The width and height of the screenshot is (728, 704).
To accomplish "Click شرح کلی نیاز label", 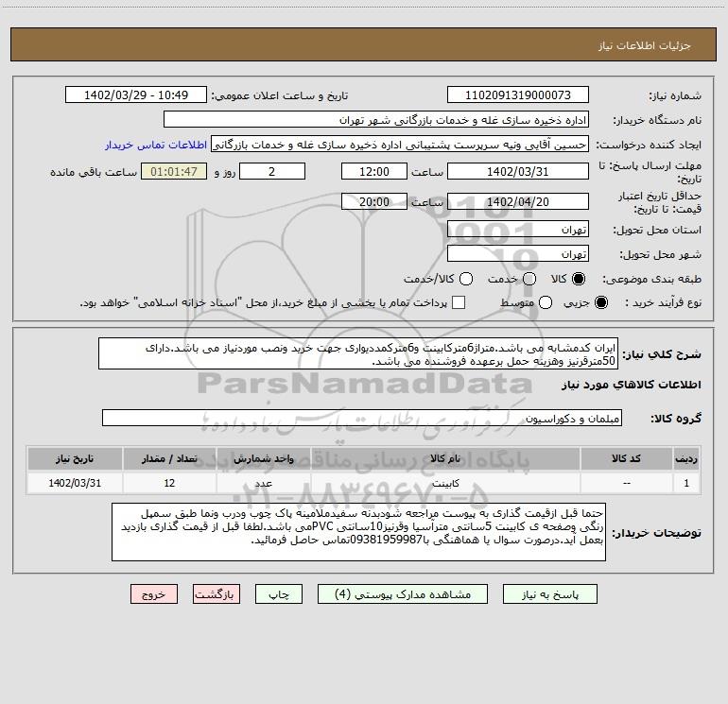I will 662,354.
